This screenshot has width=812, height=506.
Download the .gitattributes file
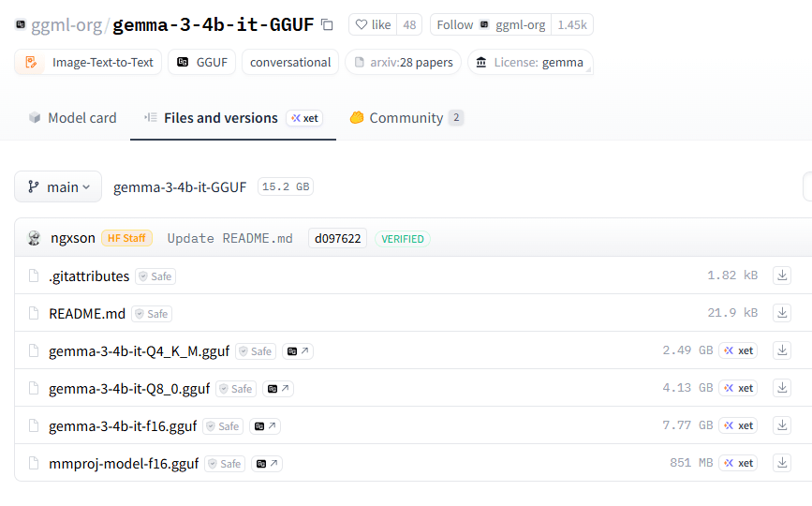[x=782, y=275]
